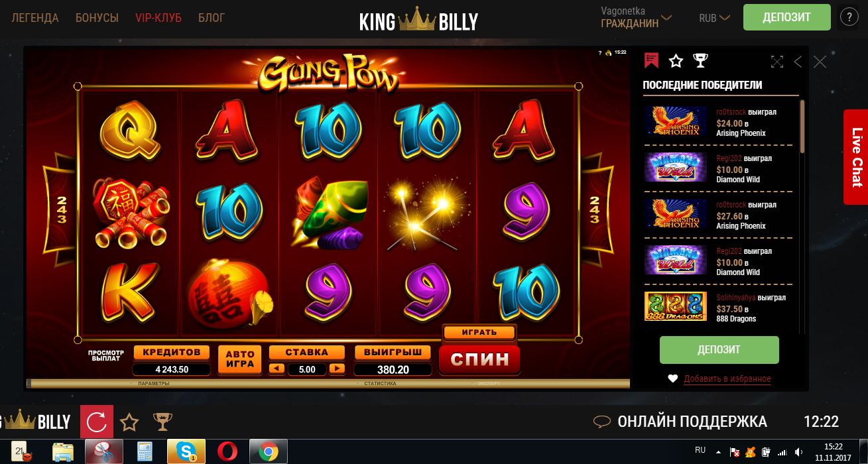Expand the Vagonetka account dropdown
Viewport: 868px width, 464px height.
tap(638, 17)
